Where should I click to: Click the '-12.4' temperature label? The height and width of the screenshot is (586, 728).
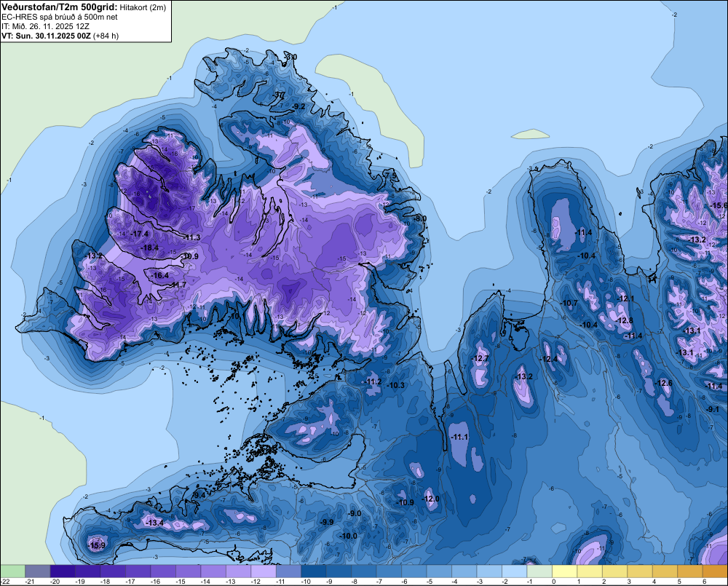point(549,360)
